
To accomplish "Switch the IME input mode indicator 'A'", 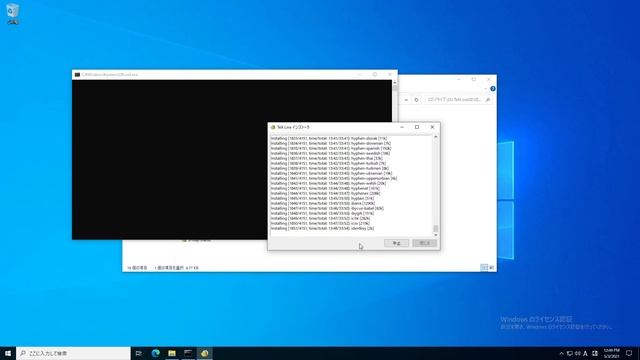I will tap(586, 353).
